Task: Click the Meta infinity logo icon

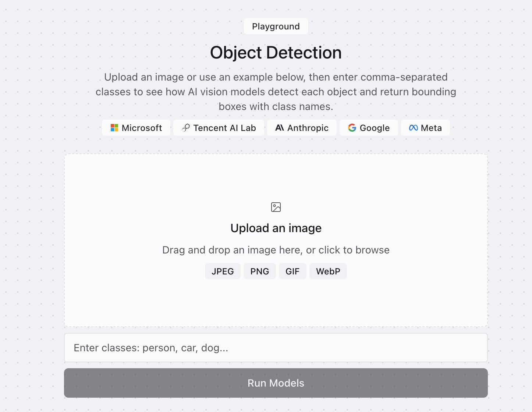Action: (x=413, y=128)
